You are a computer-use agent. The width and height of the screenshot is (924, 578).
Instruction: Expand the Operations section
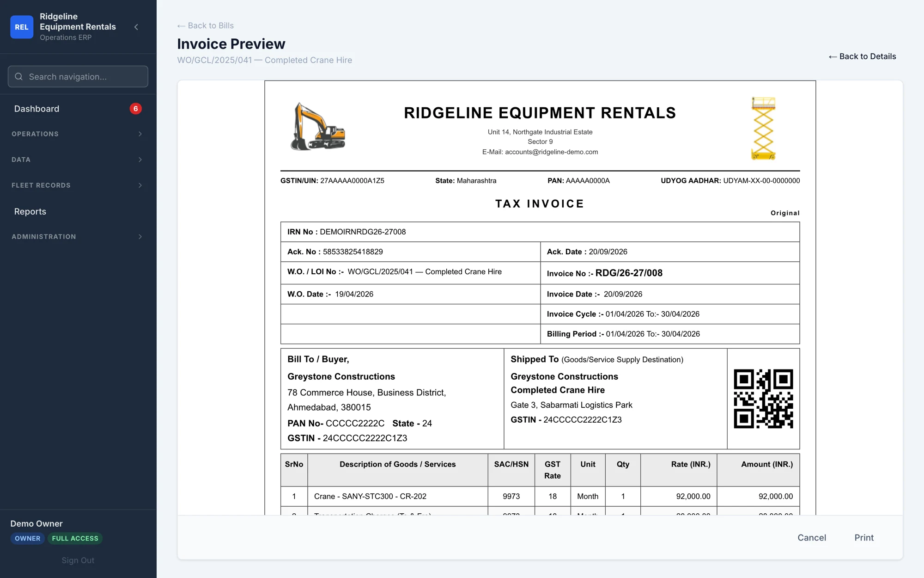pyautogui.click(x=78, y=134)
